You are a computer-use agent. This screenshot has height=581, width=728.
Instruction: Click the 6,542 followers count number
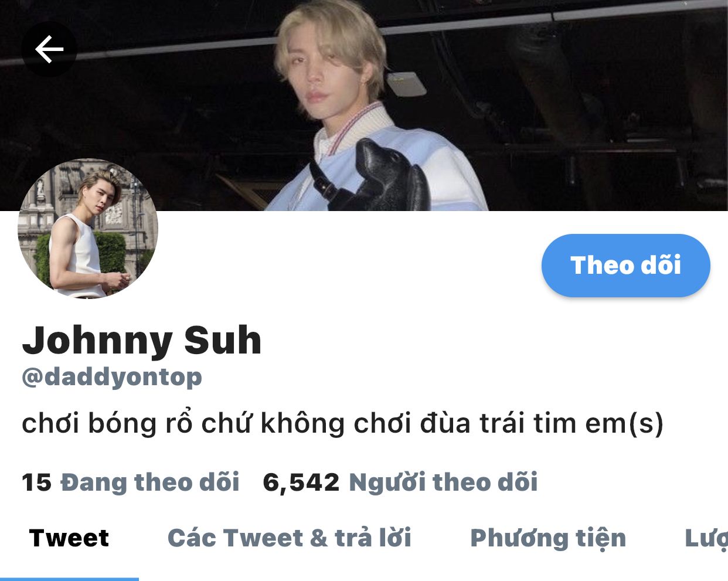(301, 483)
